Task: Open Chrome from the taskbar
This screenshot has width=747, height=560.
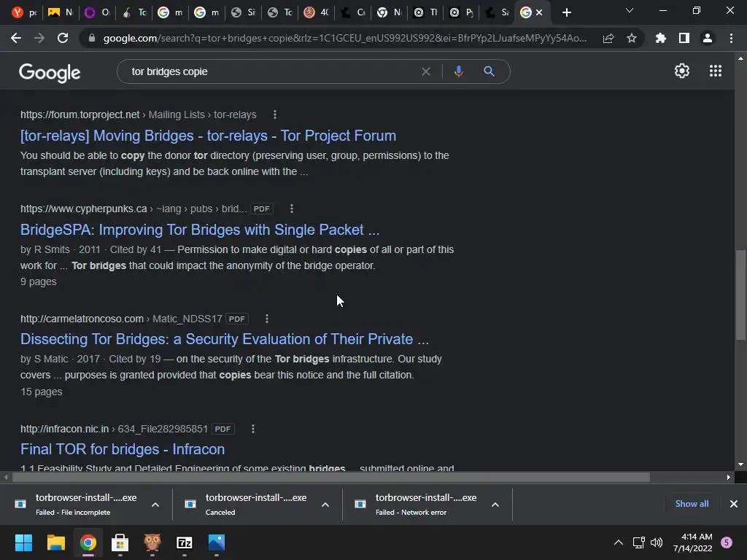Action: point(88,542)
